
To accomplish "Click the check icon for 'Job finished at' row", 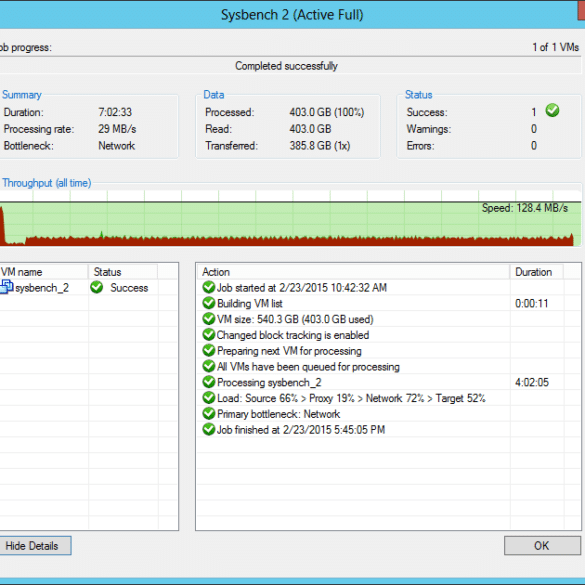I will (x=209, y=429).
